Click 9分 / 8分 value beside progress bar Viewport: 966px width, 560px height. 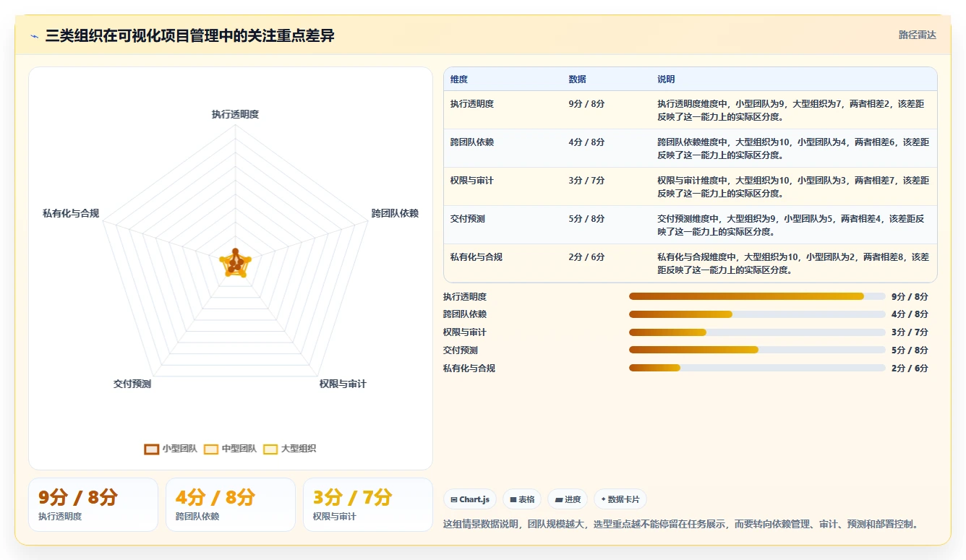(x=910, y=296)
